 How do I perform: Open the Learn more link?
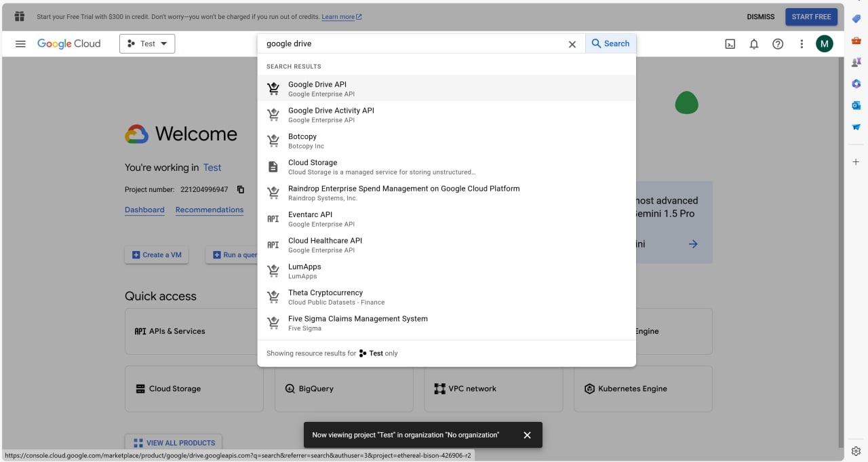click(342, 17)
